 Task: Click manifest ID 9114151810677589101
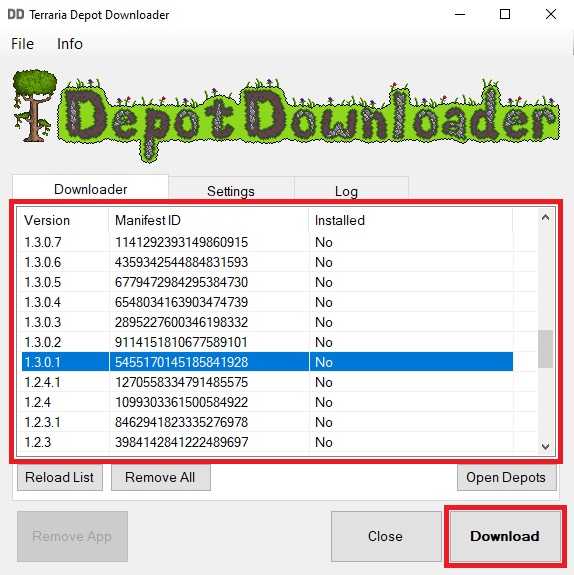pyautogui.click(x=182, y=342)
